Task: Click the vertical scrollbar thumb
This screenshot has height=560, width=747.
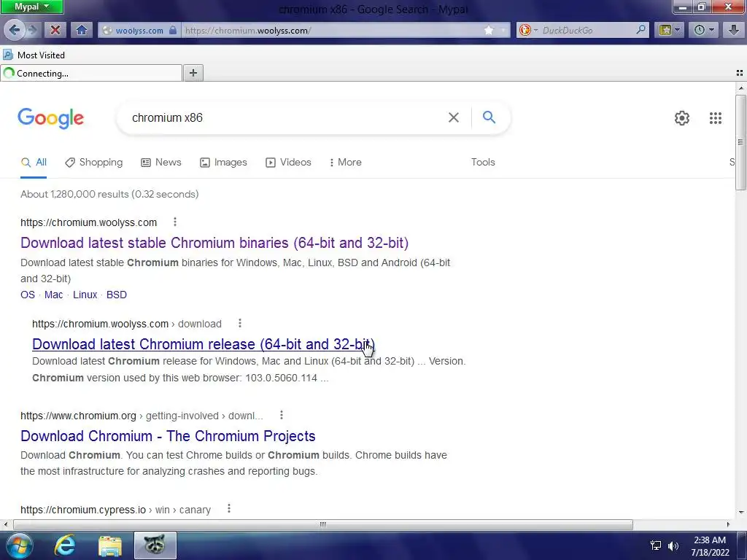Action: (740, 142)
